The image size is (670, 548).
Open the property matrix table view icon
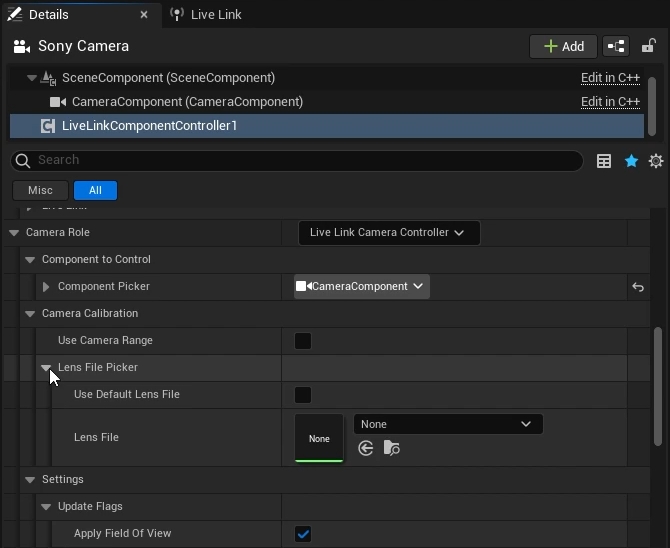[604, 161]
